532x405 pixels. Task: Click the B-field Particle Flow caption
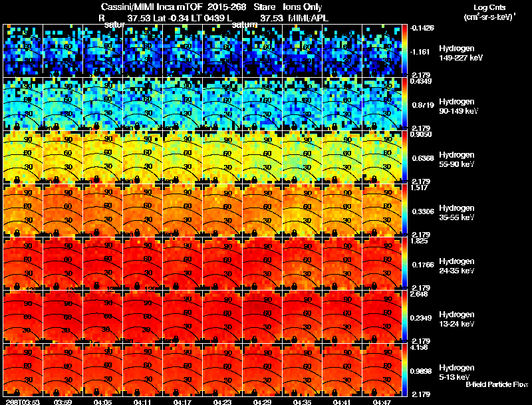[497, 384]
